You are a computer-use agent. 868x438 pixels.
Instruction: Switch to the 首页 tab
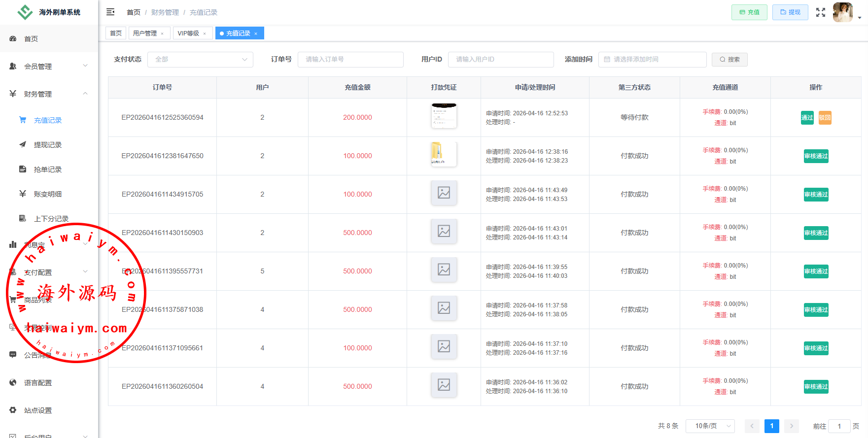(x=116, y=33)
